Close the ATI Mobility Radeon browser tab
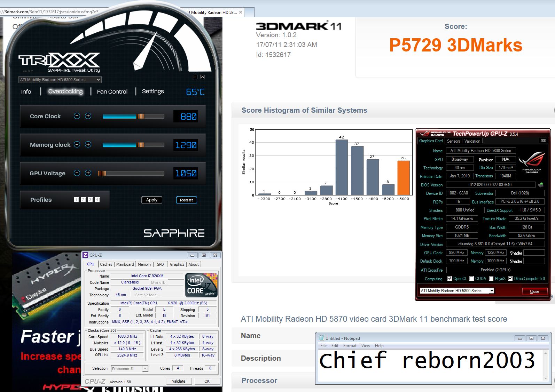The width and height of the screenshot is (555, 392). click(240, 12)
